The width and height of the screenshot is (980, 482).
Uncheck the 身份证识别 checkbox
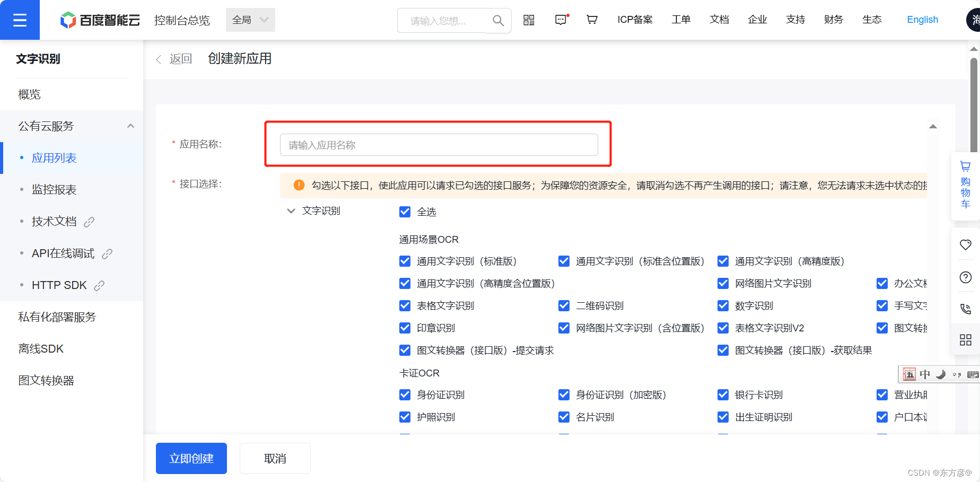(x=405, y=395)
